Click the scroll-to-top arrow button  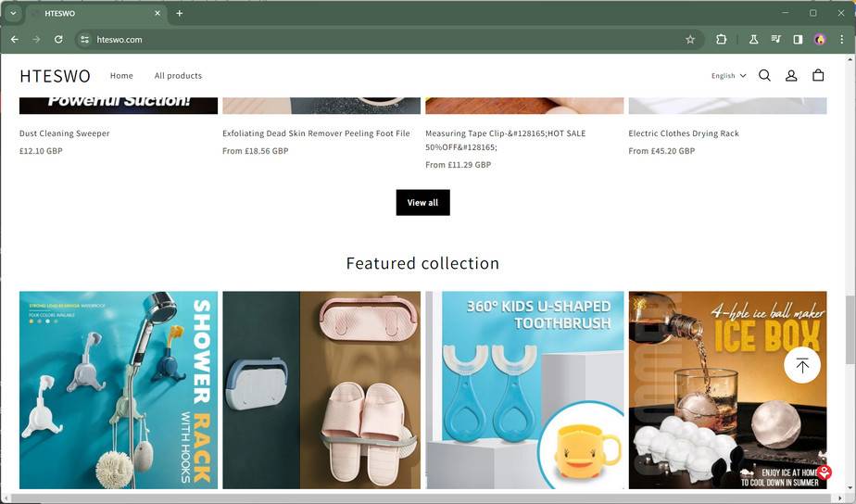[802, 365]
